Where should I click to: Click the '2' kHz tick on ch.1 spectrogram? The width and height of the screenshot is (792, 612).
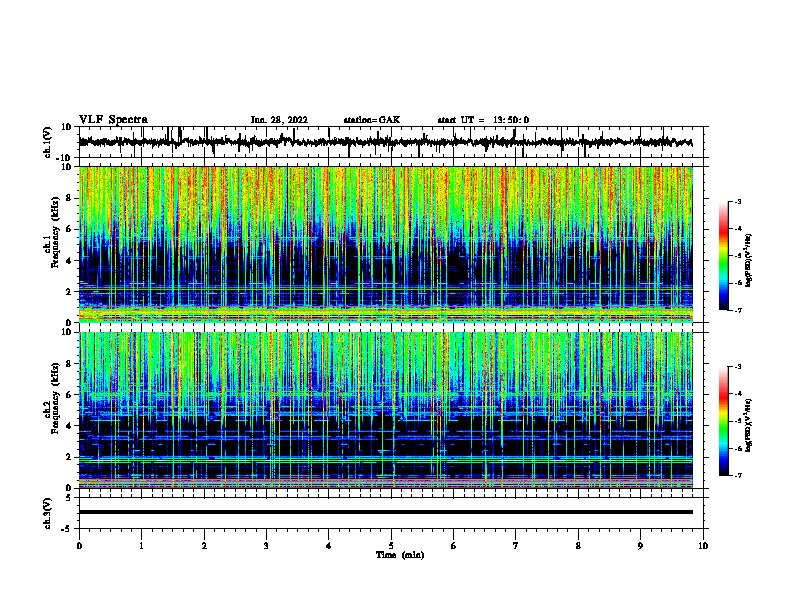(69, 291)
